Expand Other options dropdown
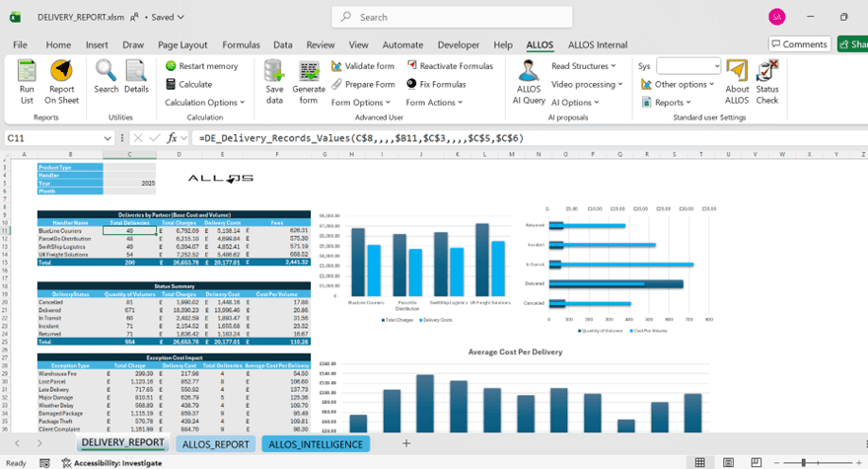Image resolution: width=868 pixels, height=469 pixels. (678, 84)
